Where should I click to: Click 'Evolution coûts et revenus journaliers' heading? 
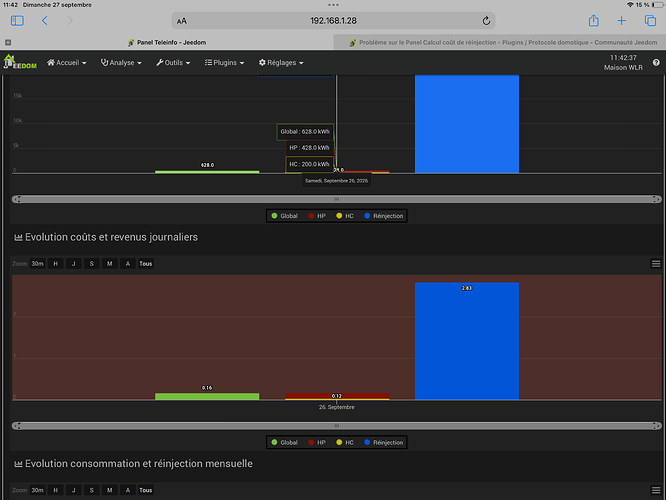[111, 237]
